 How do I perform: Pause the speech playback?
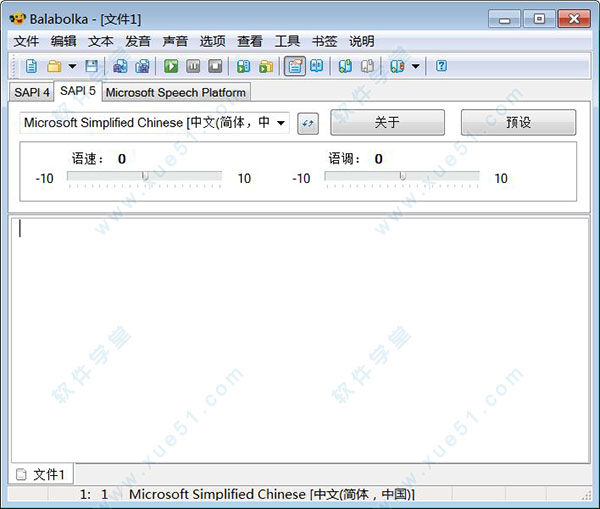tap(193, 66)
